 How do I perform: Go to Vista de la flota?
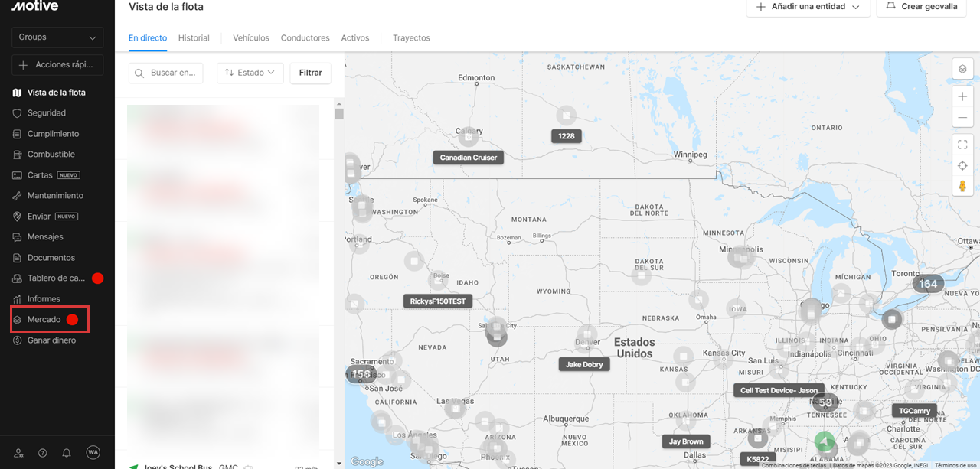(57, 93)
